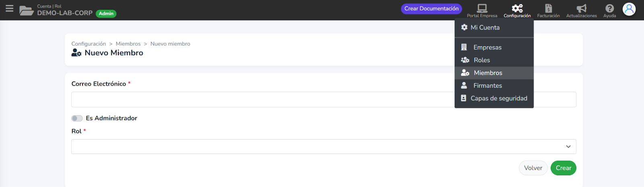Toggle the Es Administrador switch

(x=77, y=118)
